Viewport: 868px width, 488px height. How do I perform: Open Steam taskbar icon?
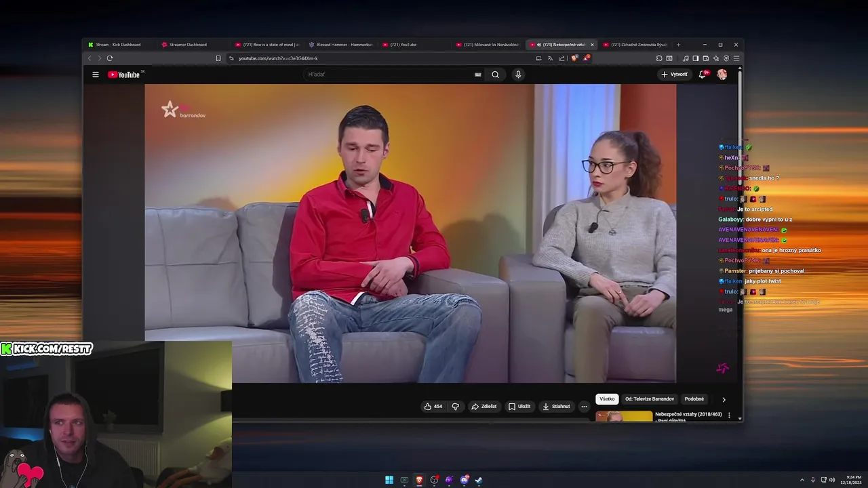pos(479,480)
